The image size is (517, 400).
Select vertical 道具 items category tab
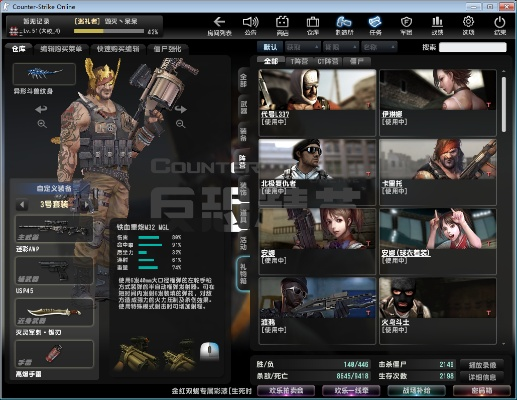click(x=244, y=216)
